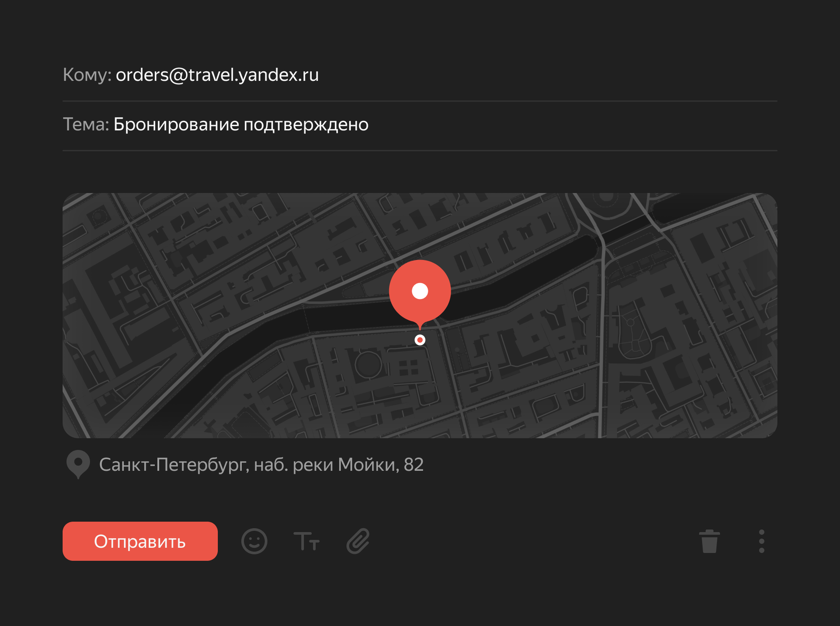Open more options three-dot menu
This screenshot has height=626, width=840.
[761, 541]
